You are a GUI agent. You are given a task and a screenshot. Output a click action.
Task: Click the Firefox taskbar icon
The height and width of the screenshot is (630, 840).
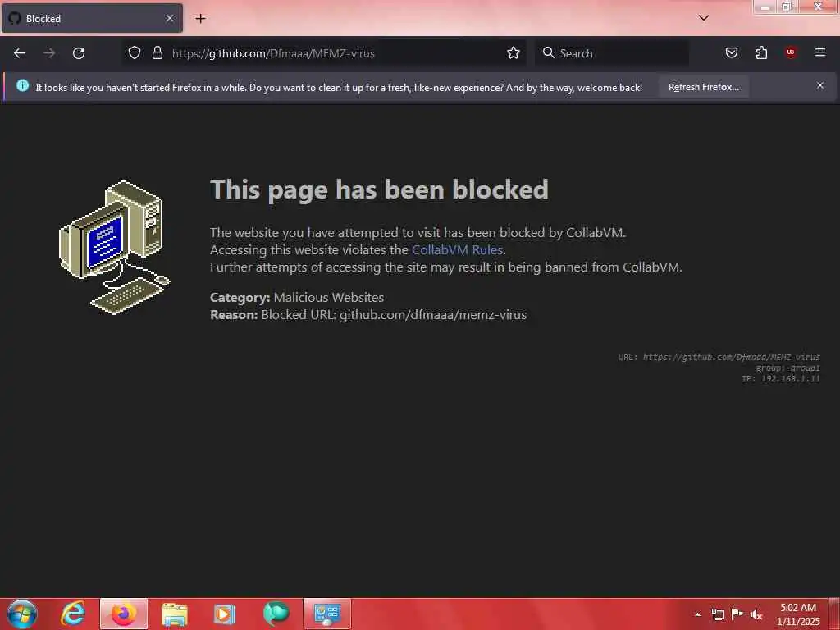pos(124,614)
